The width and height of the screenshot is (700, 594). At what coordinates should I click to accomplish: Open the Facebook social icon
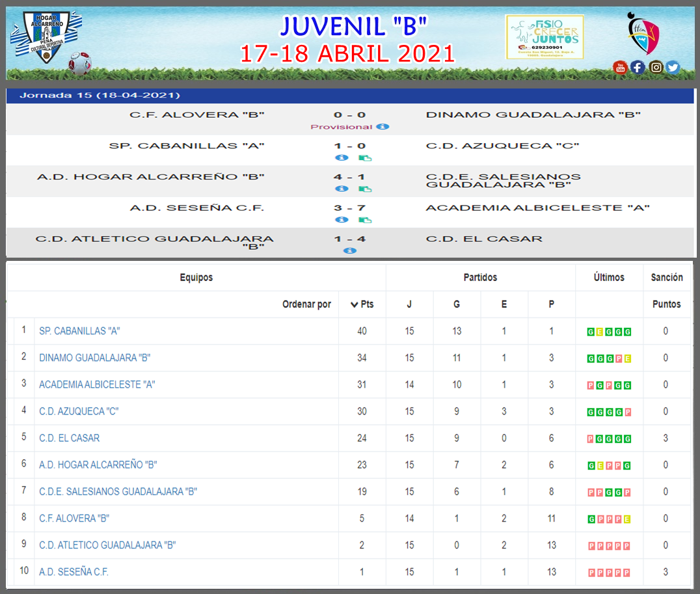pyautogui.click(x=638, y=68)
